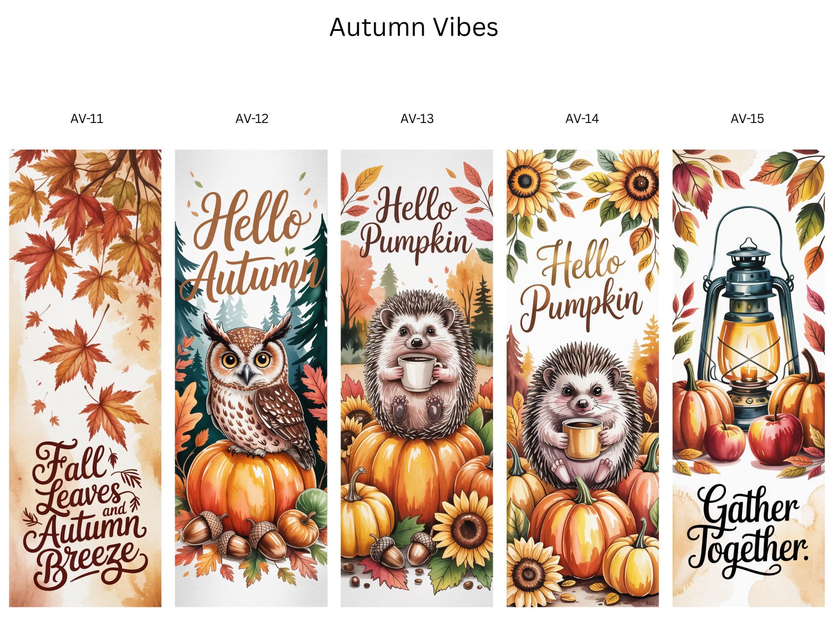
Task: Select the AV-15 Gather Together lantern design
Action: 748,378
